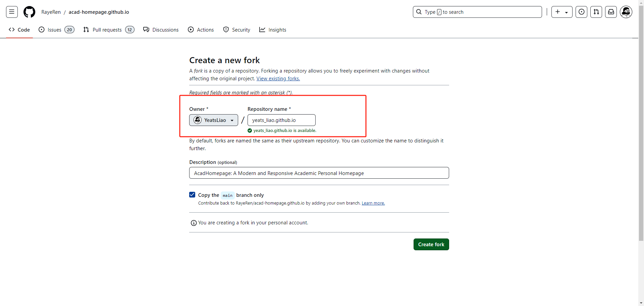644x306 pixels.
Task: Open the View existing forks link
Action: click(278, 79)
